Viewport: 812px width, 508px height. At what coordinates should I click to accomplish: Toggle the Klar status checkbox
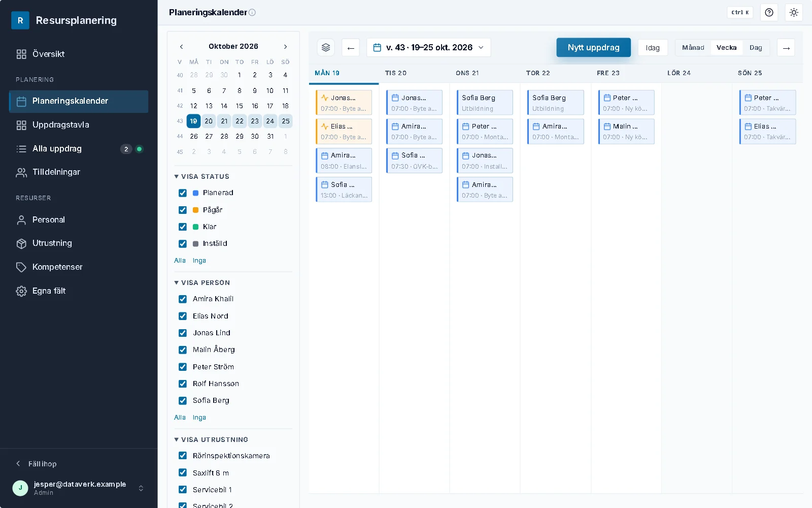[183, 227]
